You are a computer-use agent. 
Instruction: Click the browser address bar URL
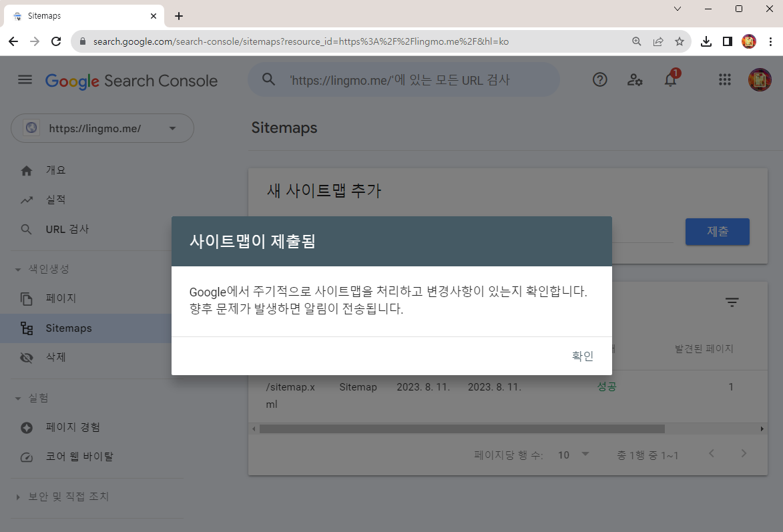click(x=301, y=41)
